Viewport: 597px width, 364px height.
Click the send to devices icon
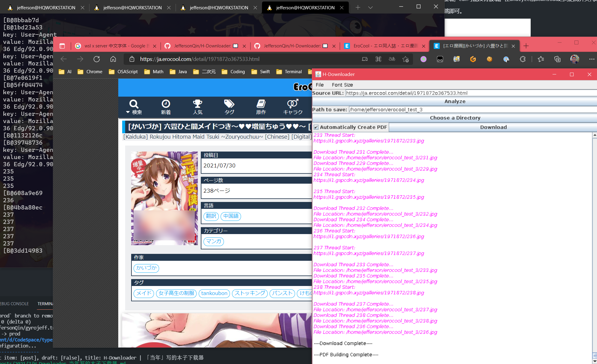pyautogui.click(x=365, y=59)
